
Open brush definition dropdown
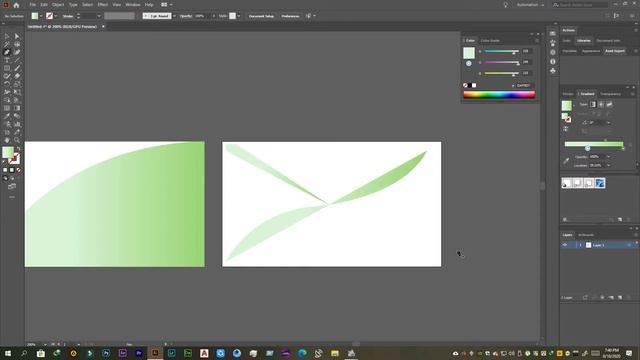(174, 16)
